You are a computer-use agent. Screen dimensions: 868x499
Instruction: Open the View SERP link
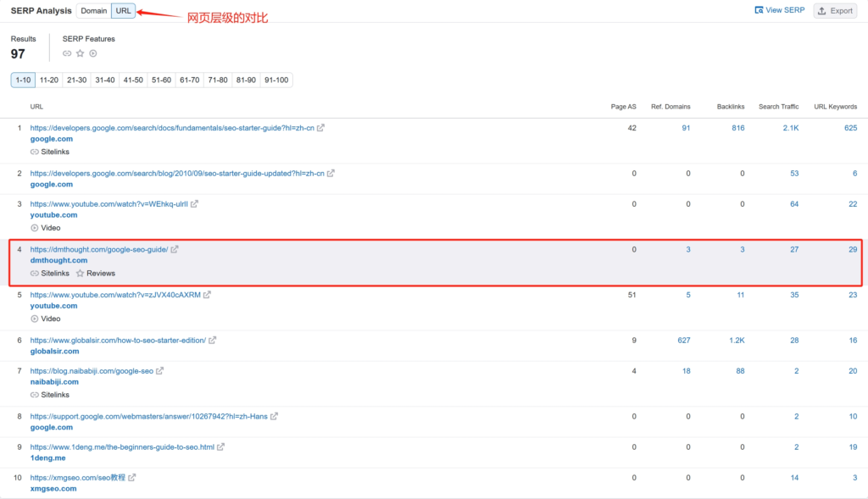(779, 11)
